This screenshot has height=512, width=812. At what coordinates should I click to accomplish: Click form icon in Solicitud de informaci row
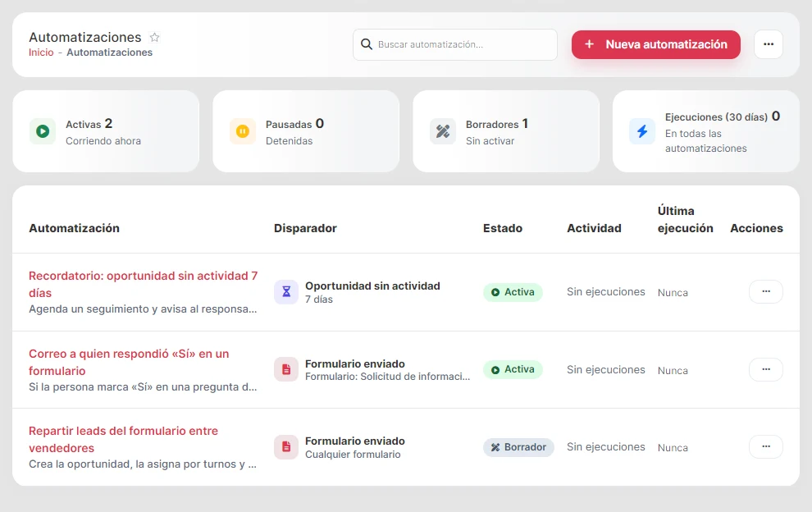coord(286,369)
